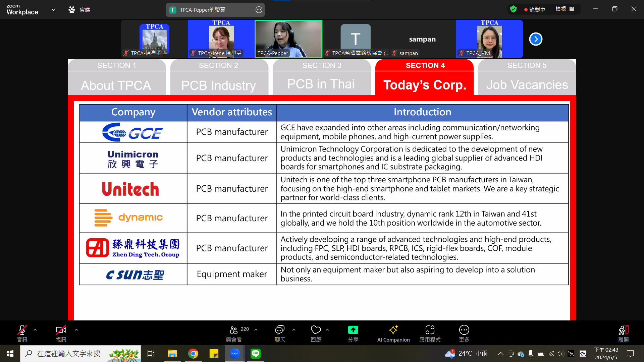Click the green Share screen button
644x362 pixels.
pos(353,333)
